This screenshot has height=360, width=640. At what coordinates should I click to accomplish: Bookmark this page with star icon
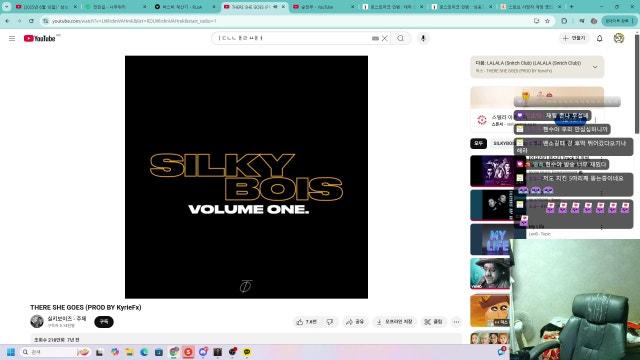point(547,21)
